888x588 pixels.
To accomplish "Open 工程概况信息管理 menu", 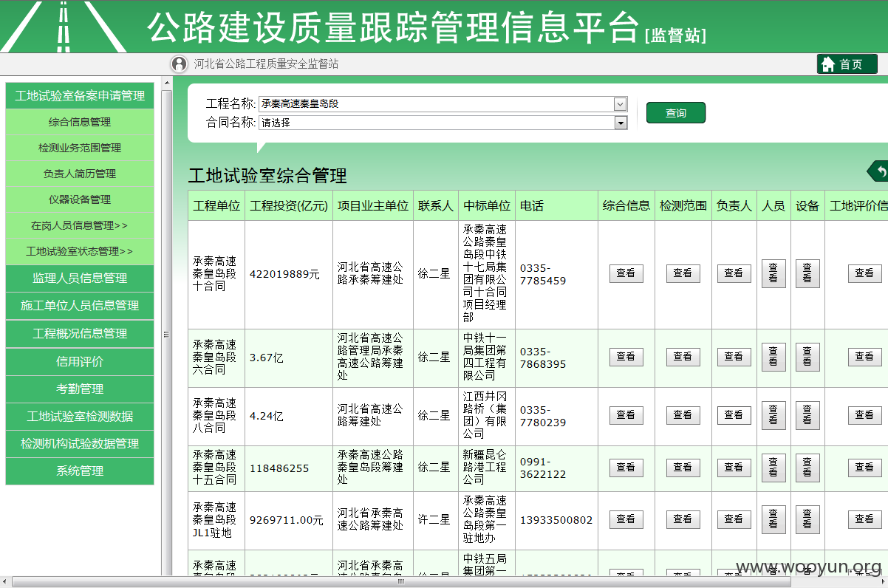I will click(x=80, y=333).
